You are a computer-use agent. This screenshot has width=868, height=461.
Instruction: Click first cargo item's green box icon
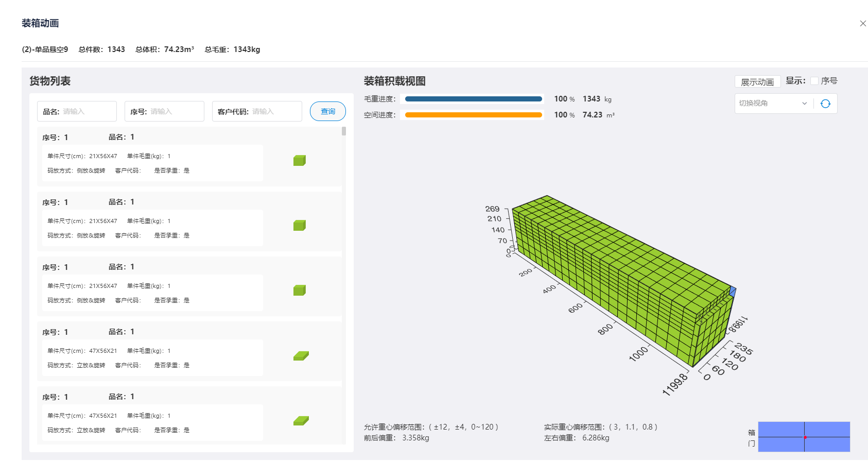(300, 161)
